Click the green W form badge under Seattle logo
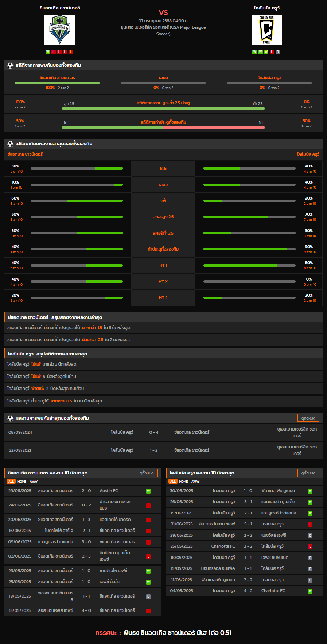The width and height of the screenshot is (327, 644). coord(47,52)
